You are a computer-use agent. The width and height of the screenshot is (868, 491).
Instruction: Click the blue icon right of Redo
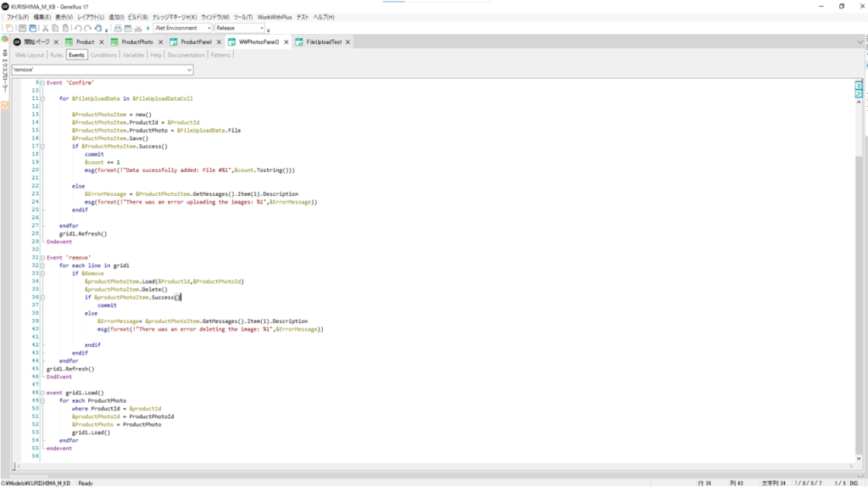click(x=98, y=28)
